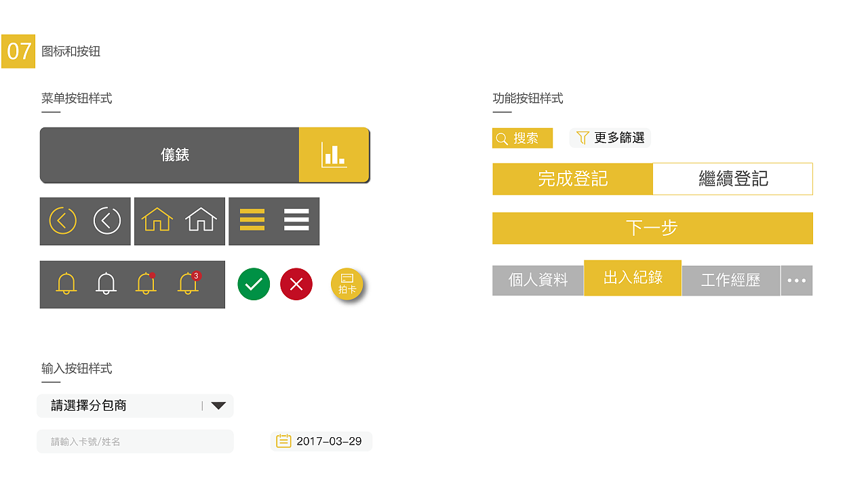868x488 pixels.
Task: Click the yellow back arrow icon
Action: pyautogui.click(x=62, y=221)
